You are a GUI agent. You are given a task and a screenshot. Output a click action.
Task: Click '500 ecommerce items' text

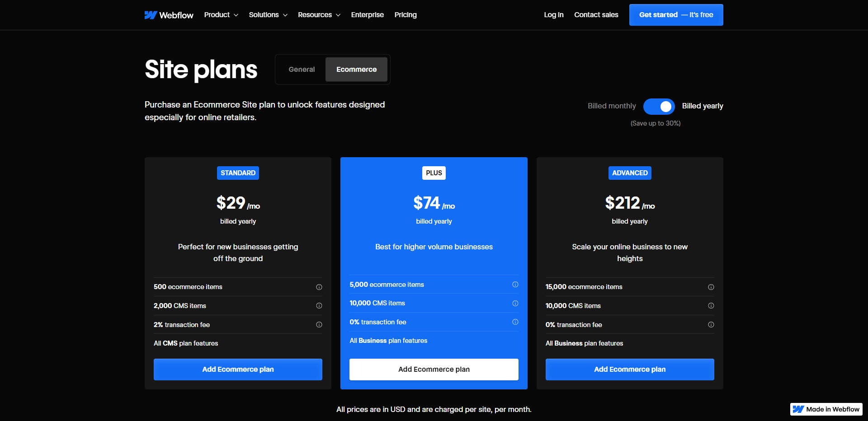[188, 287]
